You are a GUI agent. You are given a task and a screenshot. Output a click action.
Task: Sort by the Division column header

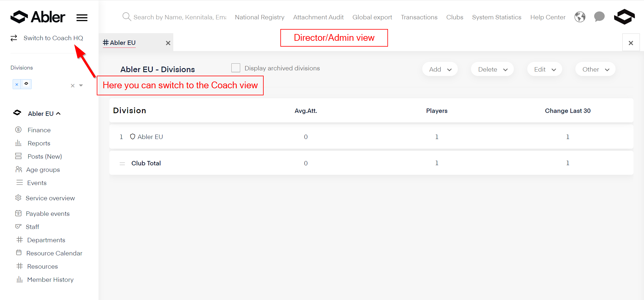click(x=130, y=111)
